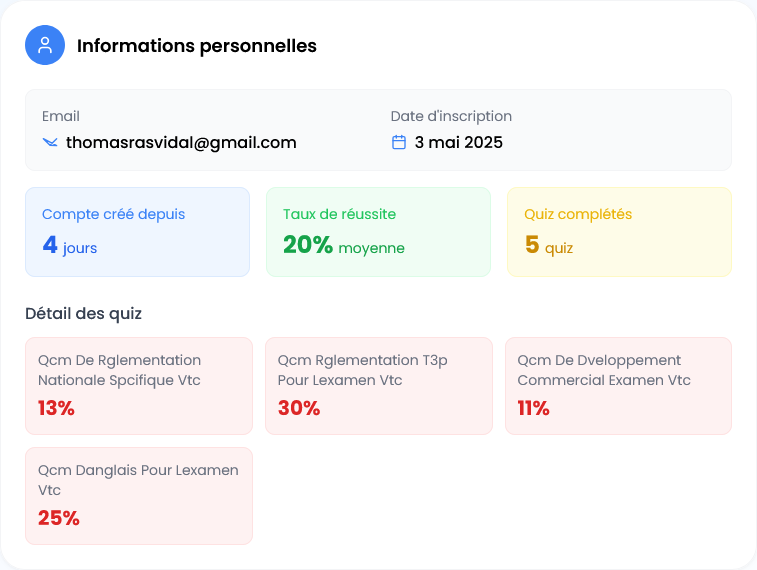The height and width of the screenshot is (570, 757).
Task: Click the 11% quiz score
Action: [533, 408]
